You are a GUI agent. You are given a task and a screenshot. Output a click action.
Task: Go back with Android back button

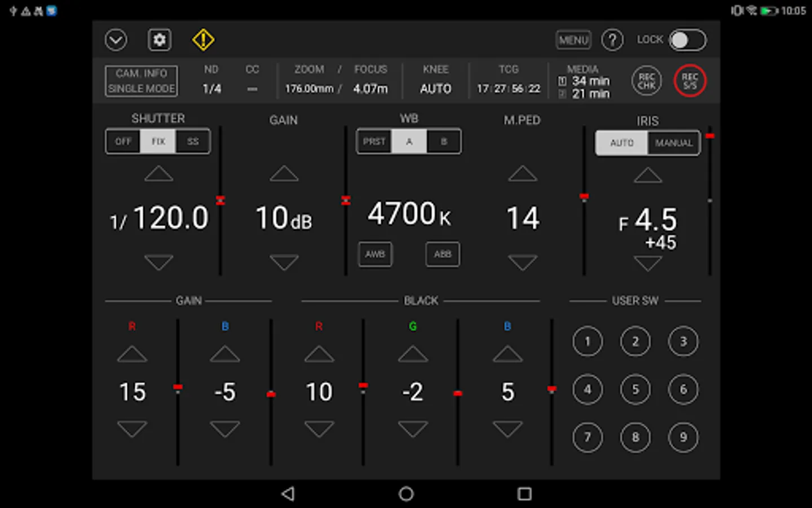click(x=288, y=494)
